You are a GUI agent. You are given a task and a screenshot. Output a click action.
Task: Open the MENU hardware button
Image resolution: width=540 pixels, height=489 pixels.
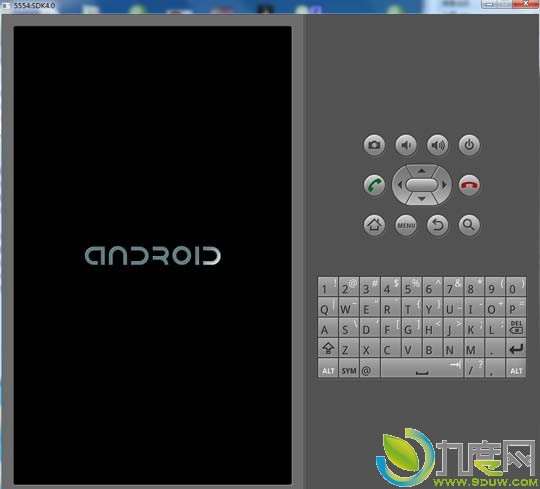(406, 225)
